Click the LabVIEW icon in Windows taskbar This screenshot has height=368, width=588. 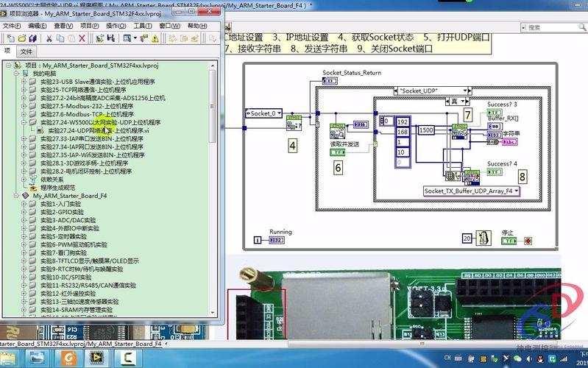click(x=96, y=358)
